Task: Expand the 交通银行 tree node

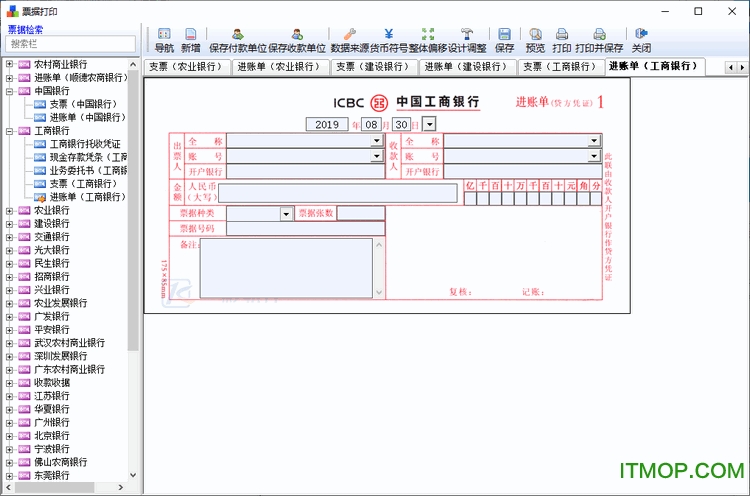Action: click(9, 237)
